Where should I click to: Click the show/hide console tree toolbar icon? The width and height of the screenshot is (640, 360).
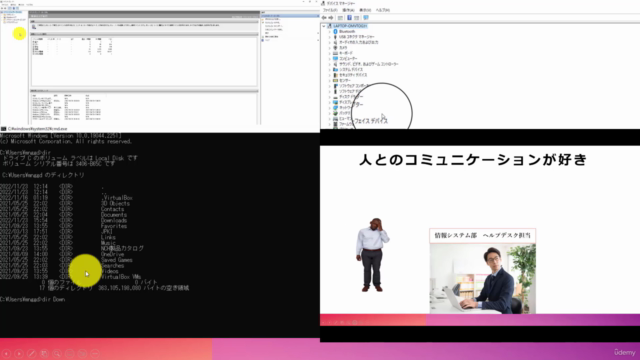coord(340,18)
